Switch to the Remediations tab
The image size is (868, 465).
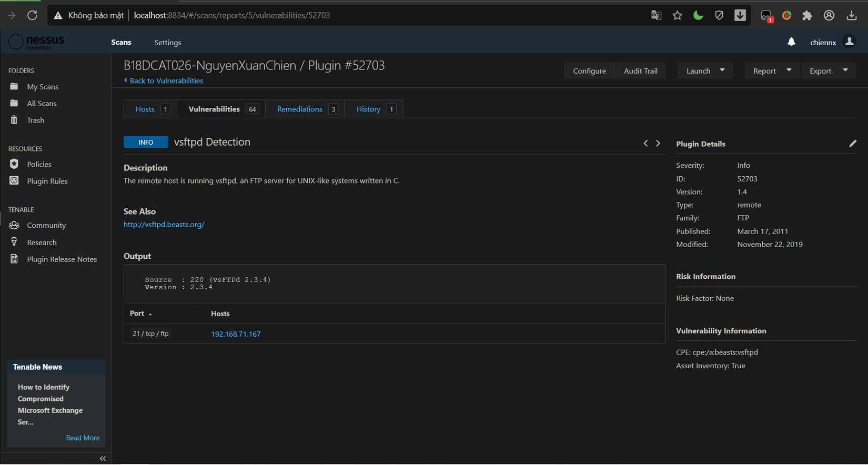300,109
